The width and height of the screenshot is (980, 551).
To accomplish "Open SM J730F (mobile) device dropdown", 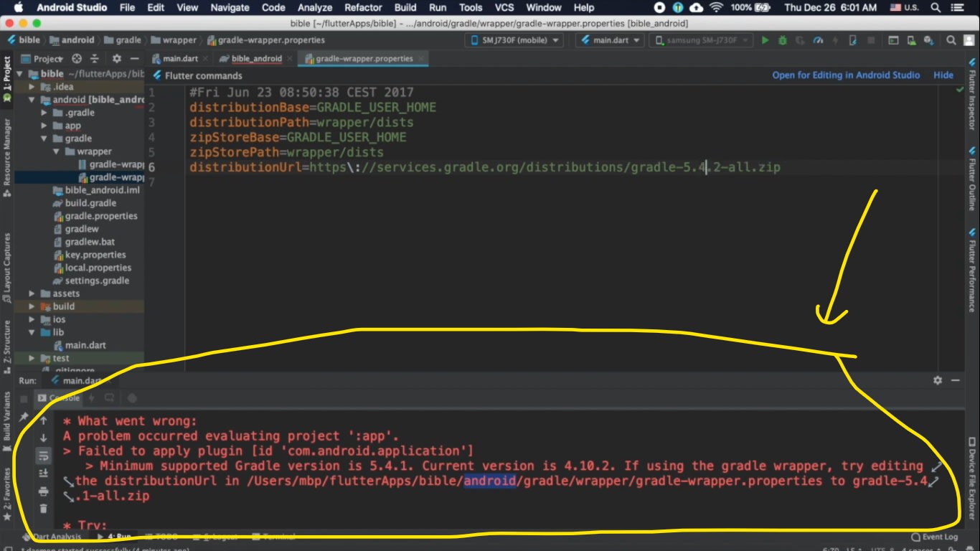I will click(513, 40).
